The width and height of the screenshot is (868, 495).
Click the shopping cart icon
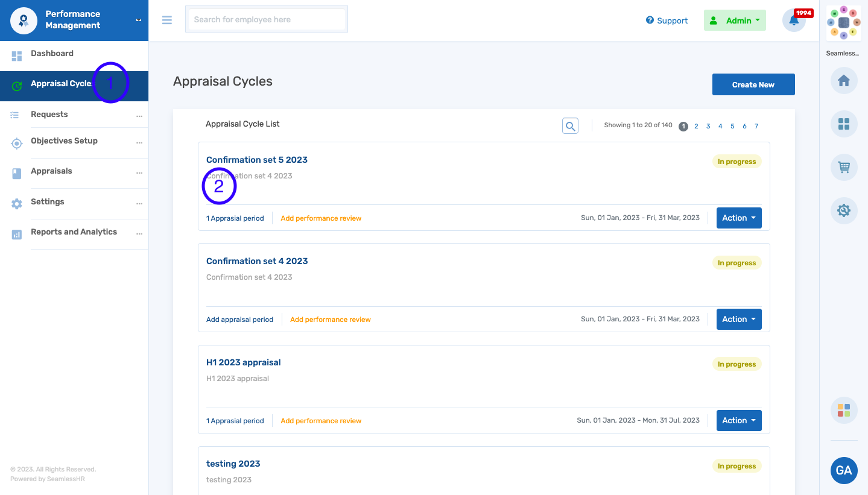(843, 167)
